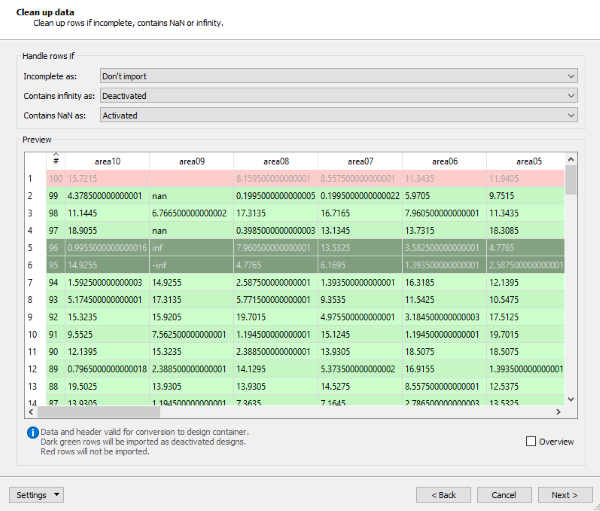Click the horizontal scrollbar left arrow
The width and height of the screenshot is (600, 511).
click(31, 411)
